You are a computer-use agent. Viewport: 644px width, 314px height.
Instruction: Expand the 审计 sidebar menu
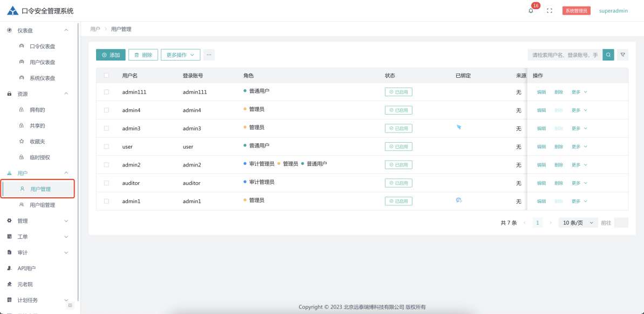[38, 252]
